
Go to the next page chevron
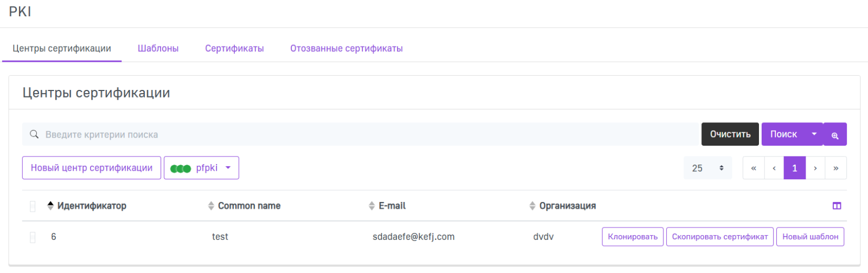pos(815,168)
